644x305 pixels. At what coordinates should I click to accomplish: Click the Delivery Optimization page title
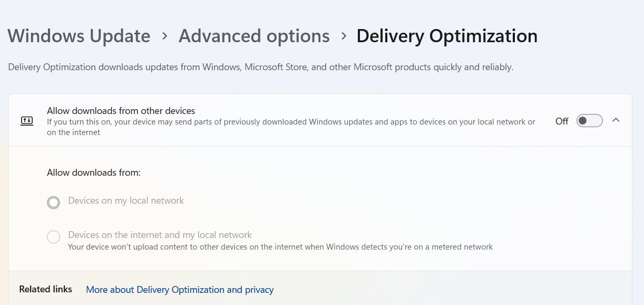pos(447,36)
